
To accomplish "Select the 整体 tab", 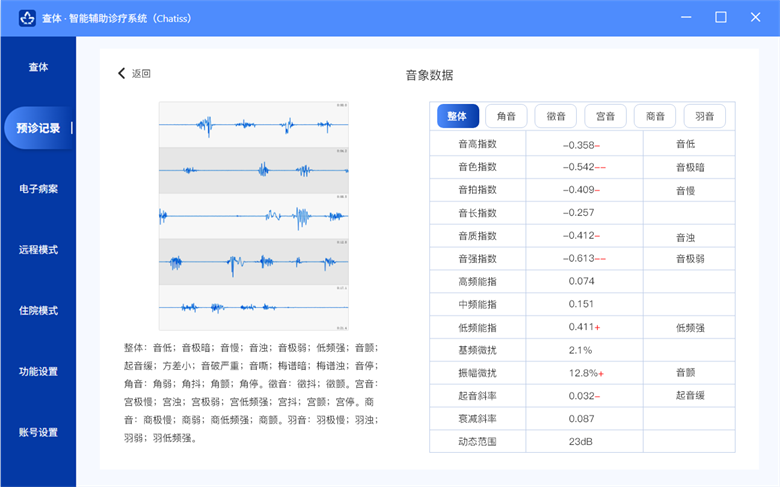I will click(x=458, y=116).
